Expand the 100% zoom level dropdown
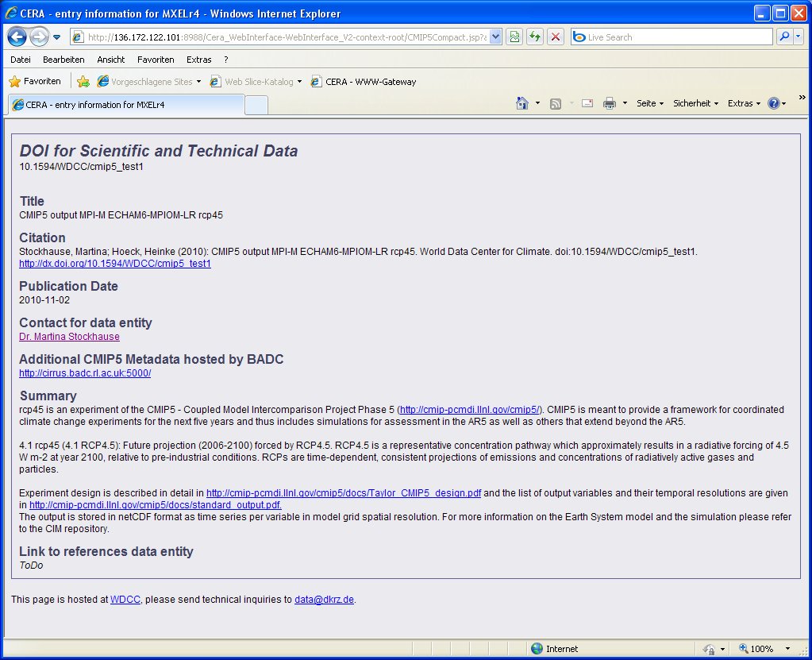 (x=787, y=649)
